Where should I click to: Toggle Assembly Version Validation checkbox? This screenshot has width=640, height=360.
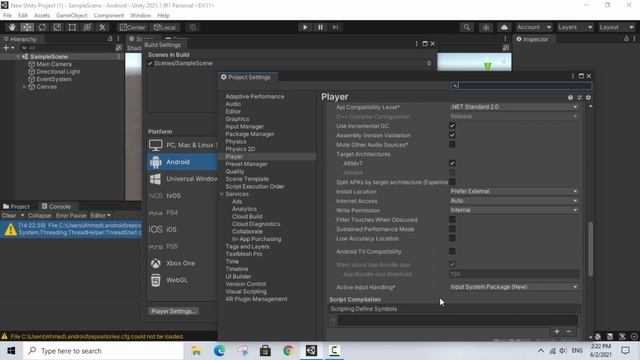pos(452,135)
